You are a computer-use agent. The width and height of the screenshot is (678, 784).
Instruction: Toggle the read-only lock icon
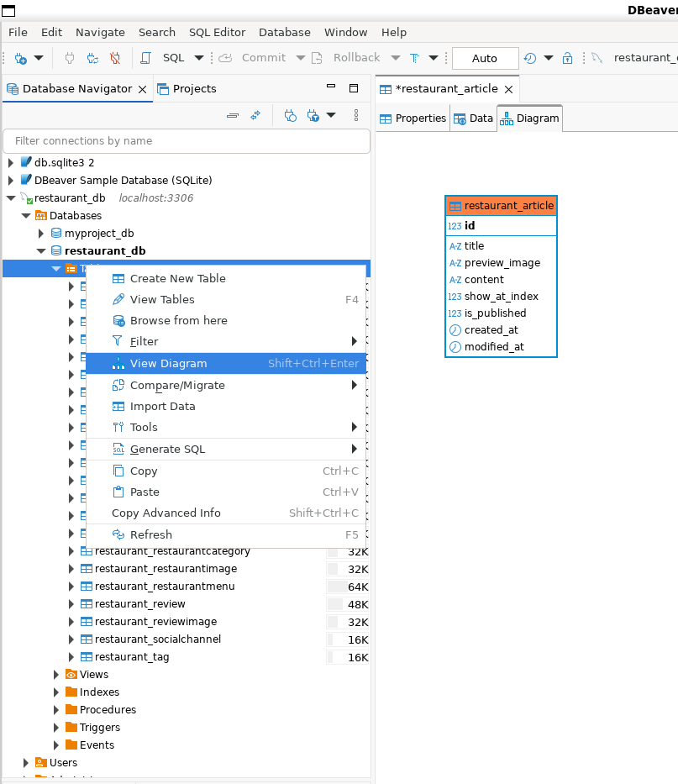point(567,59)
